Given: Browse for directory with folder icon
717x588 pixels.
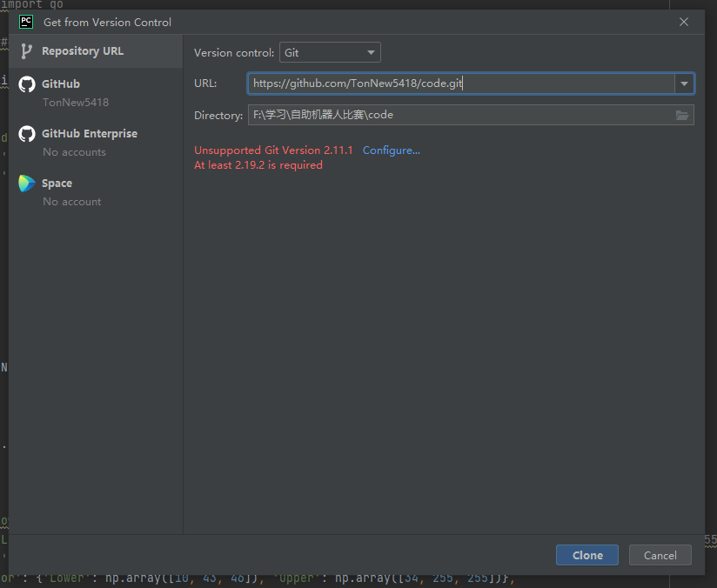Looking at the screenshot, I should (x=682, y=115).
